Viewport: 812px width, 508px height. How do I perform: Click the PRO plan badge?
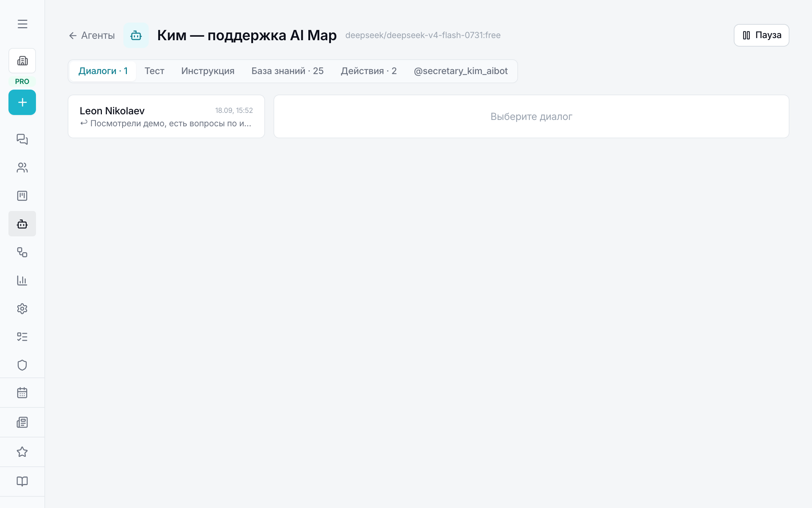click(22, 81)
